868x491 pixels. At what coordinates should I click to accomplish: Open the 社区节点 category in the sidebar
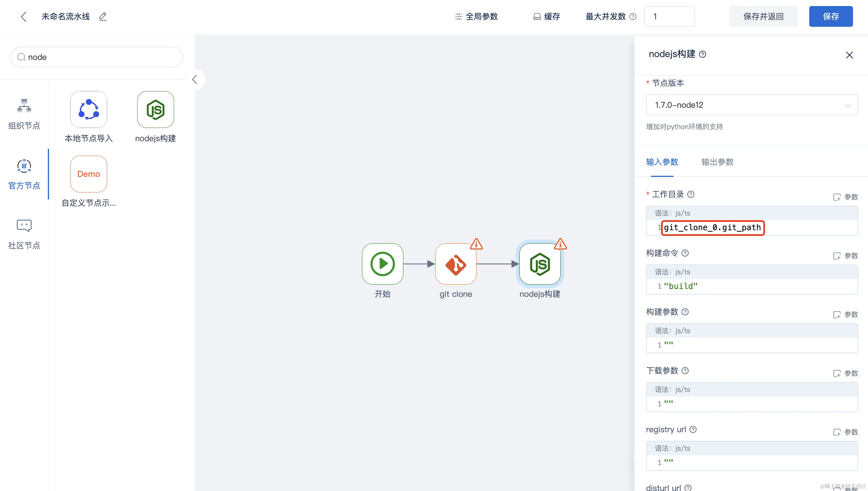click(x=24, y=234)
